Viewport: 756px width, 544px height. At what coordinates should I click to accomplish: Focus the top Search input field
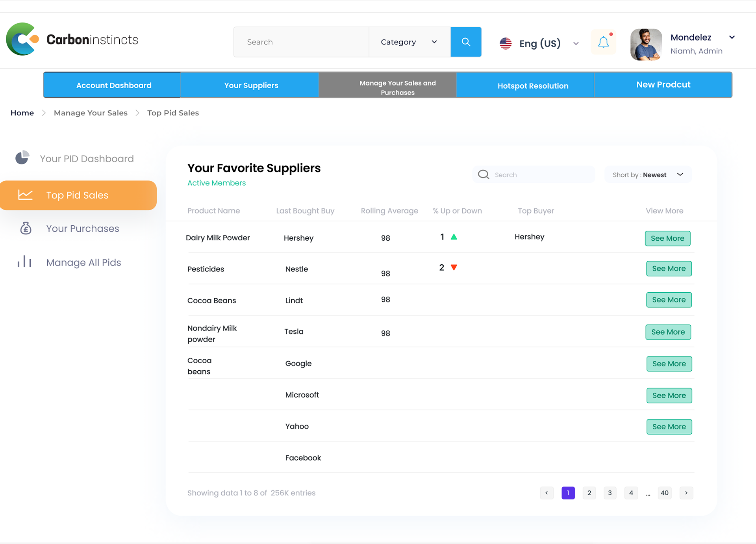pyautogui.click(x=301, y=42)
